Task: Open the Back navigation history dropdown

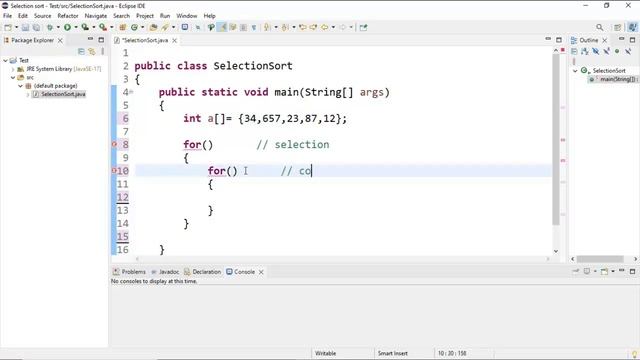Action: click(x=333, y=27)
